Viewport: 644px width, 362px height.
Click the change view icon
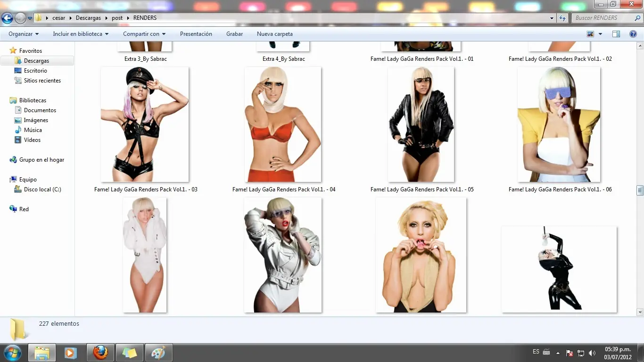pyautogui.click(x=590, y=34)
